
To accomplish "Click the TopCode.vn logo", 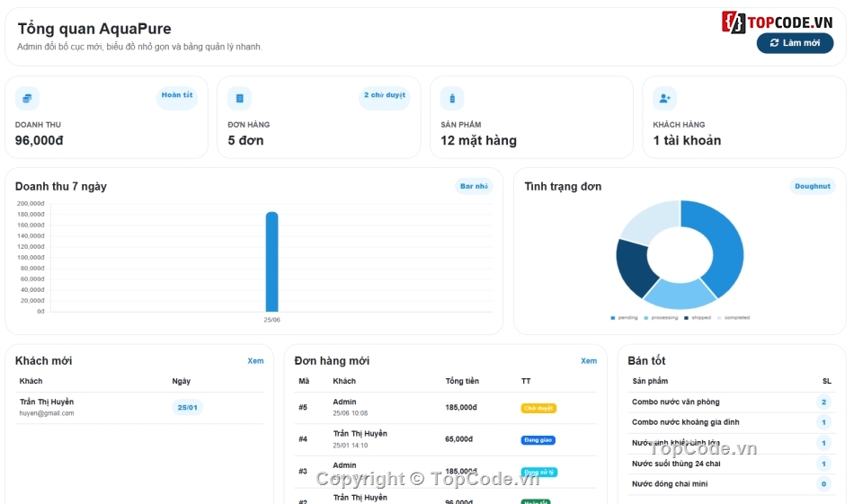I will click(x=778, y=22).
